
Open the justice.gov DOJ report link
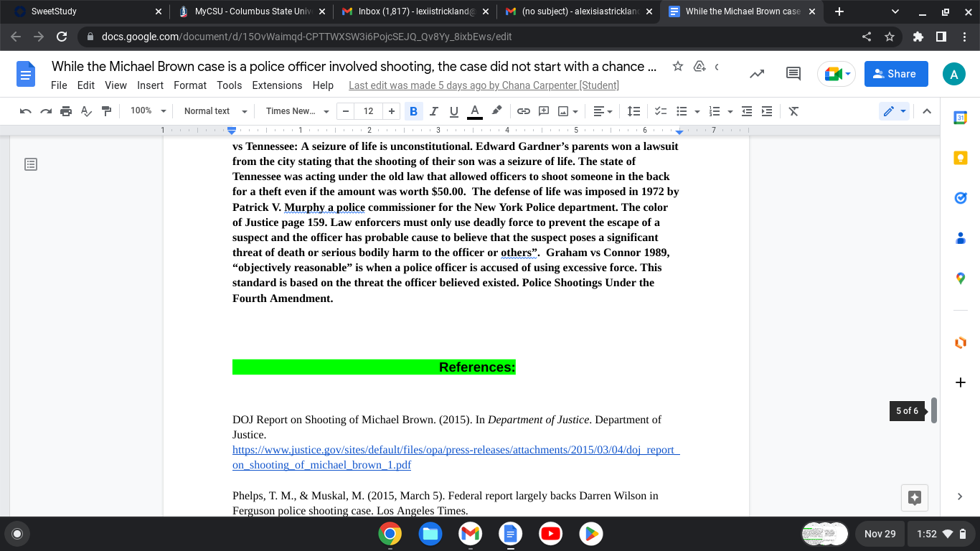click(456, 457)
